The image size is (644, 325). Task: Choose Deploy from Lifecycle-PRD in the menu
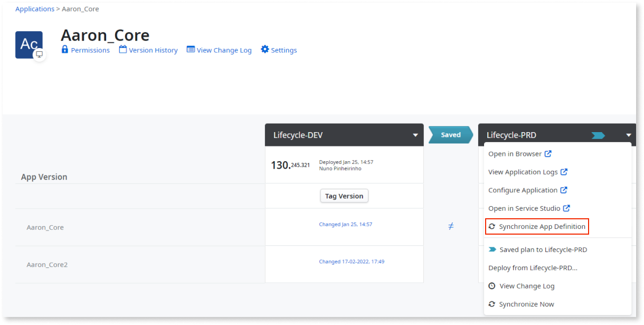pyautogui.click(x=532, y=267)
